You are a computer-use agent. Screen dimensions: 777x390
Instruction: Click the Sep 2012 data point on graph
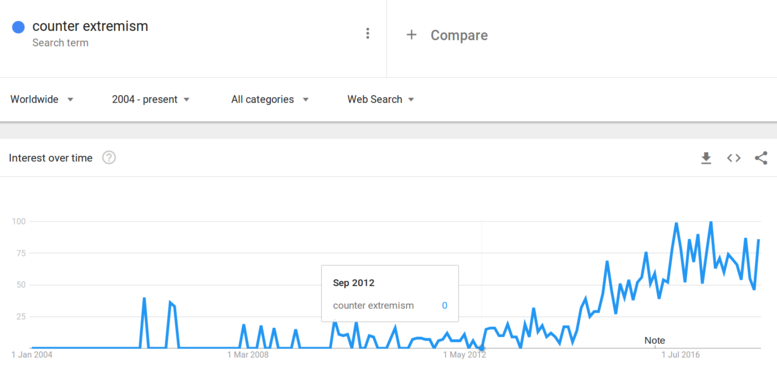[482, 348]
